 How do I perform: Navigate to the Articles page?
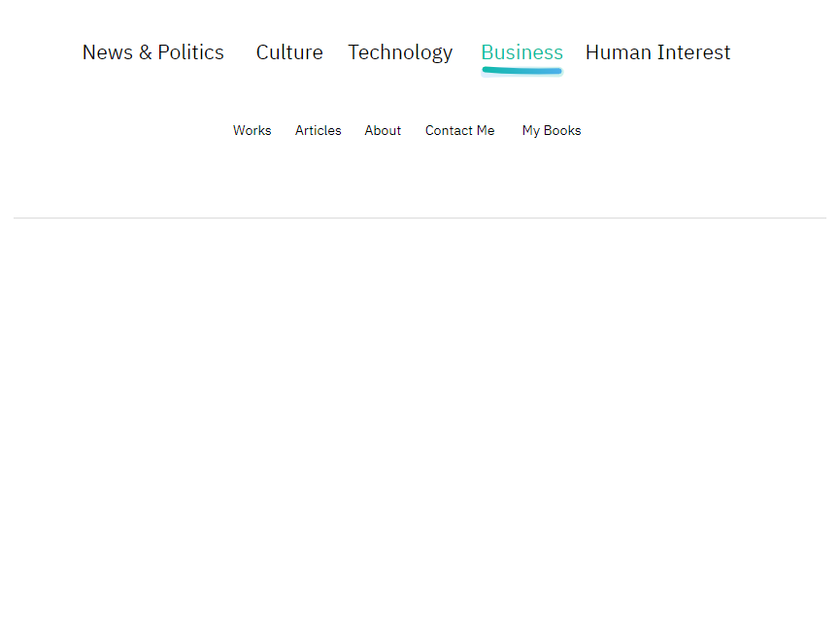(319, 131)
